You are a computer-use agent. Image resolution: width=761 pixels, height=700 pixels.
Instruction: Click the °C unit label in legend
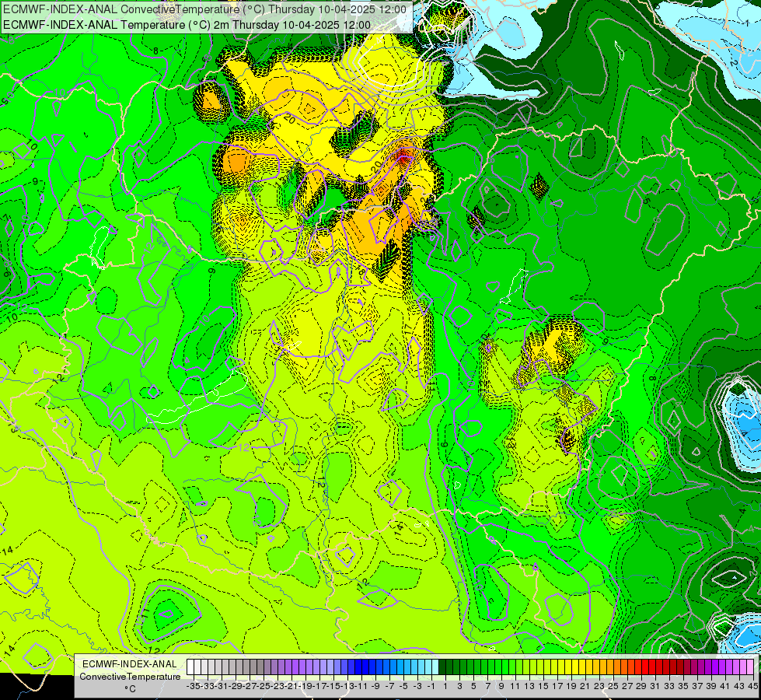point(130,689)
